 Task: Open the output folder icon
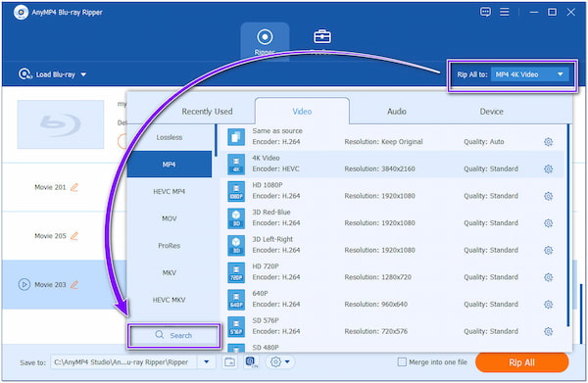tap(230, 362)
